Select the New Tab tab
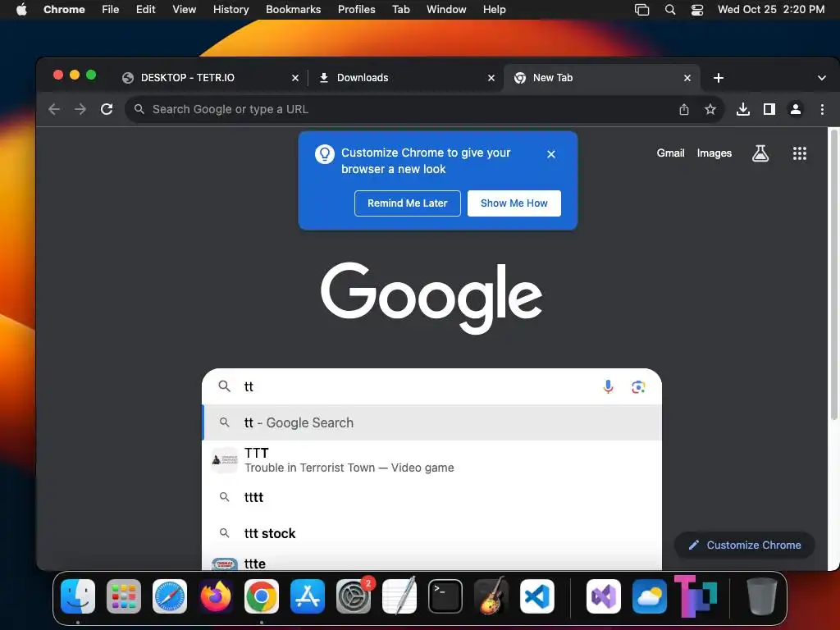Viewport: 840px width, 630px height. click(x=601, y=78)
